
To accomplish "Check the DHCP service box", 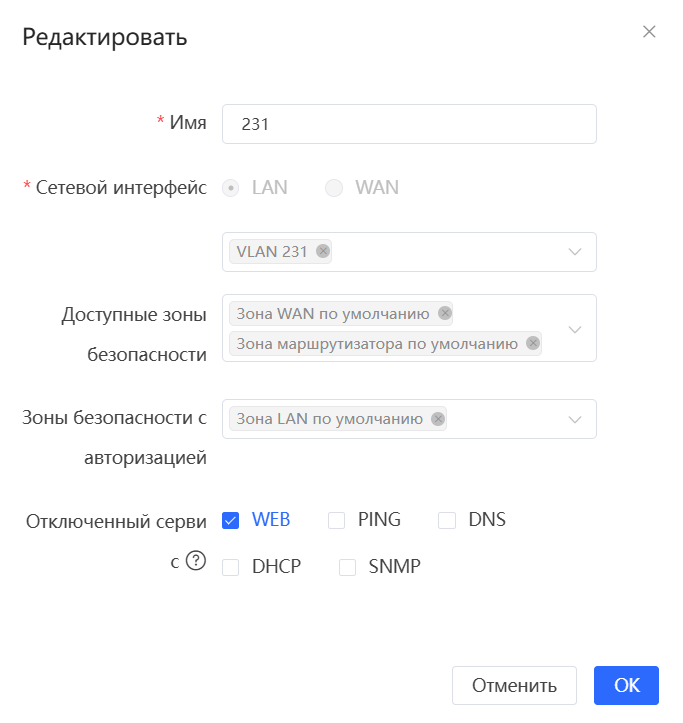I will pyautogui.click(x=230, y=567).
